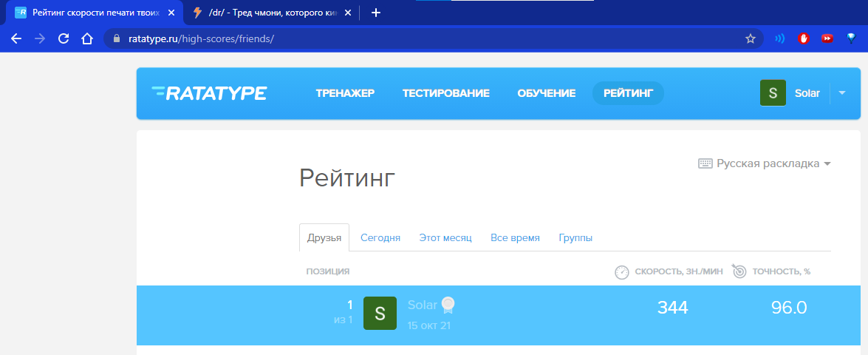Click the ТОЧНОСТЬ, % column header
Screen dimensions: 868x355
(x=781, y=271)
